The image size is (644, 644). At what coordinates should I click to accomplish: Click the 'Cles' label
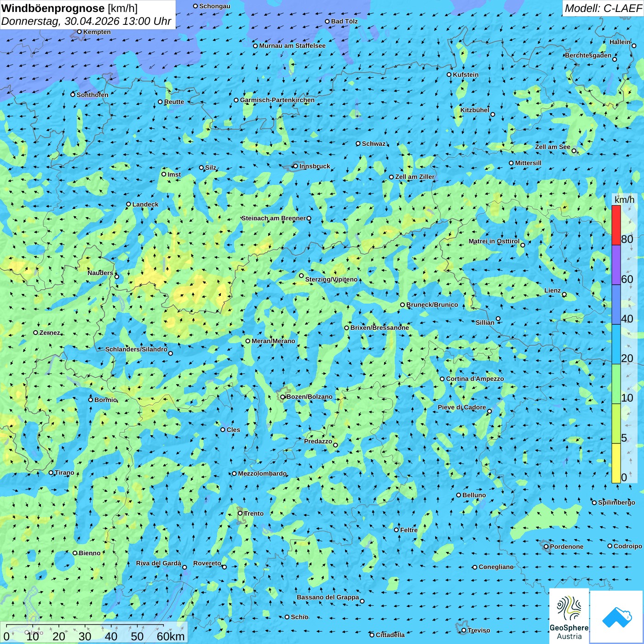(x=233, y=430)
